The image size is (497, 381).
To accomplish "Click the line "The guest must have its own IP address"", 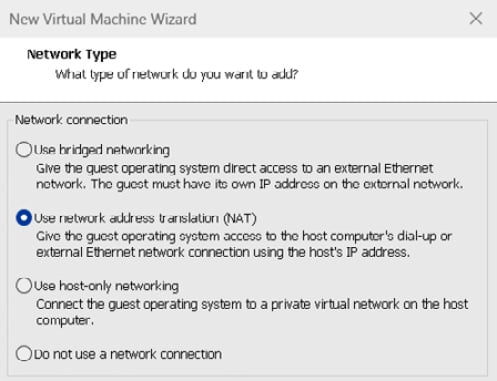I will point(250,184).
